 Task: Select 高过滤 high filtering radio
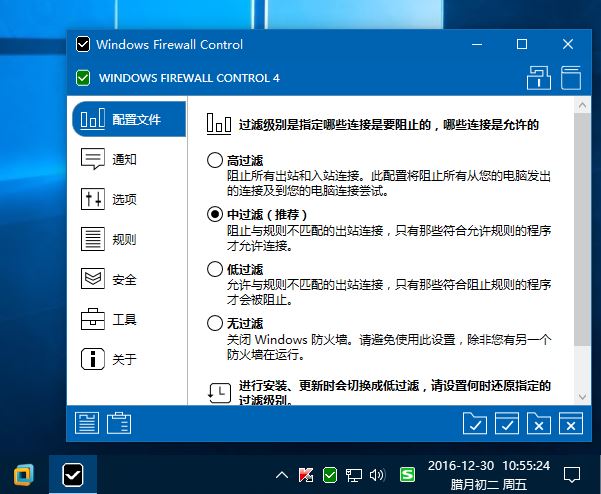pyautogui.click(x=214, y=160)
